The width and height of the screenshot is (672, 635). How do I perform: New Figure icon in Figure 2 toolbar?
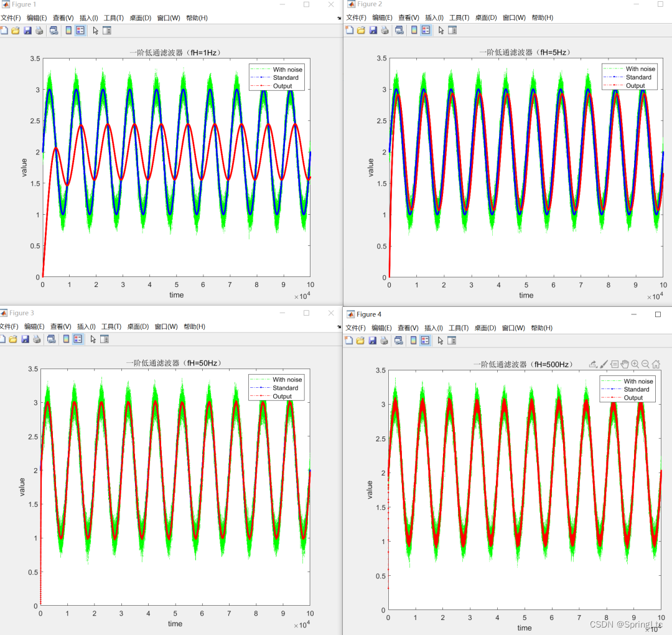[x=349, y=30]
